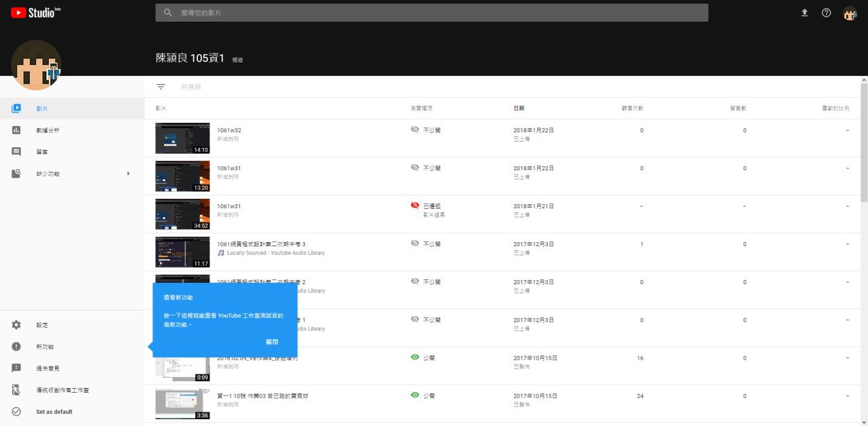868x426 pixels.
Task: Click the YouTube Studio logo
Action: tap(35, 12)
